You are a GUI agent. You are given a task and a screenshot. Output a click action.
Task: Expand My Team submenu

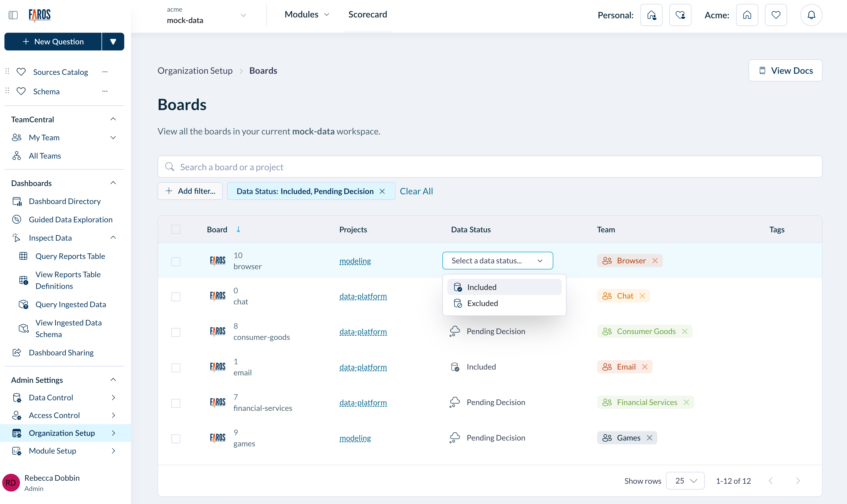click(113, 138)
